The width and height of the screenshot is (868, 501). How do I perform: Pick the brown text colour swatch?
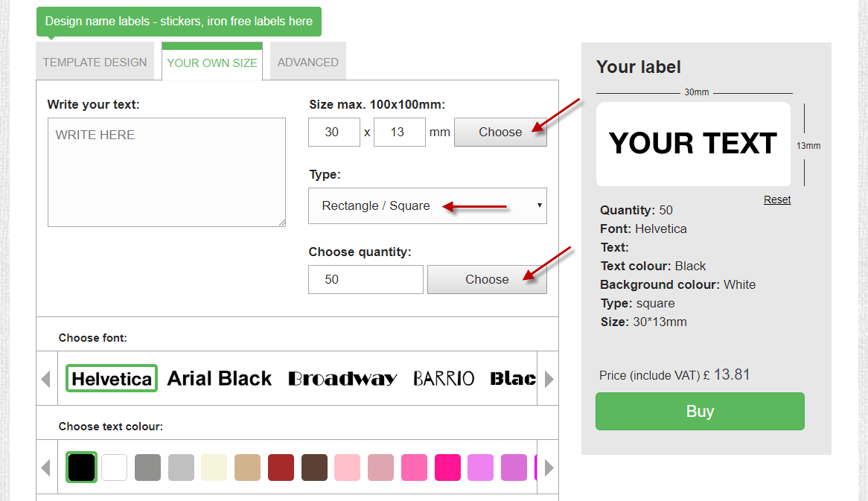coord(314,468)
